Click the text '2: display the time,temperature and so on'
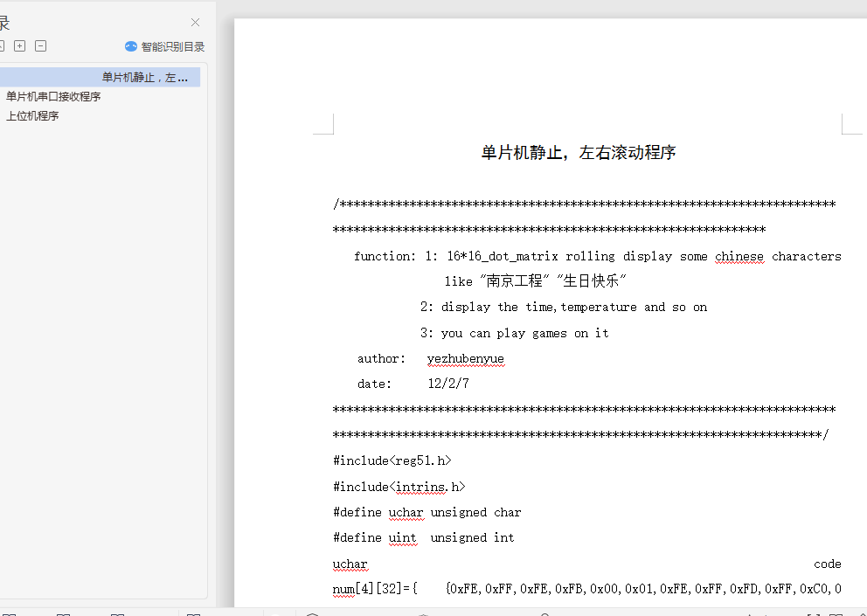The height and width of the screenshot is (616, 867). (x=564, y=308)
